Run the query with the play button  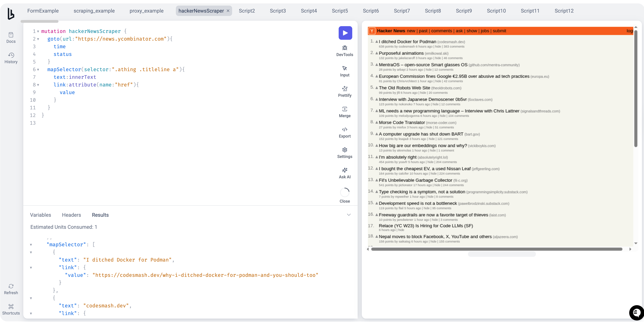pyautogui.click(x=345, y=33)
